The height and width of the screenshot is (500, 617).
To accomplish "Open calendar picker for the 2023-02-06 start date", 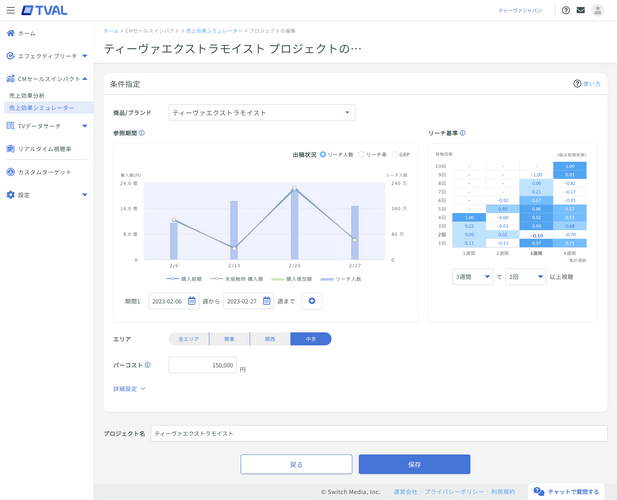I will 192,301.
